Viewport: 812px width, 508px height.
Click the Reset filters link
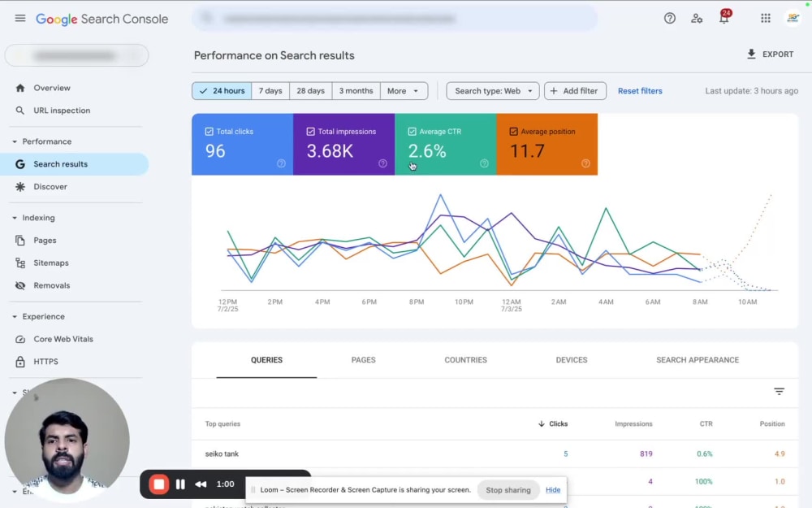[640, 91]
